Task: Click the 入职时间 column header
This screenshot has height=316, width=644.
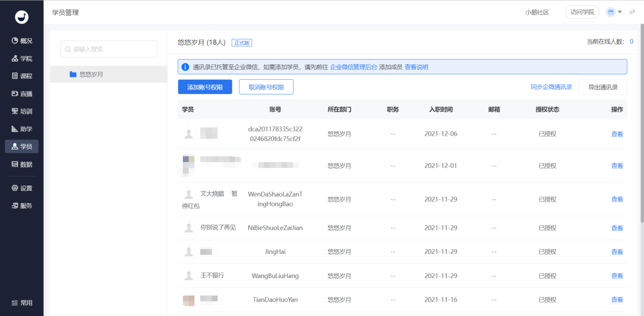Action: click(x=441, y=109)
